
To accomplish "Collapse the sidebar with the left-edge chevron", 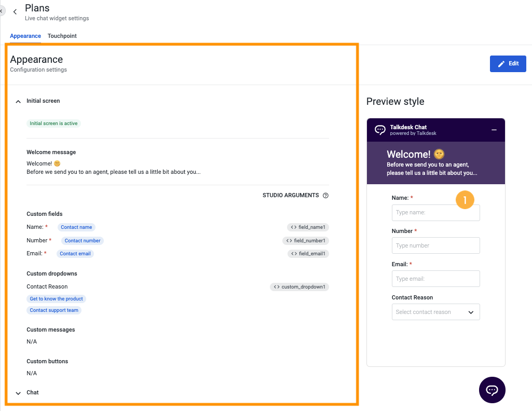I will pyautogui.click(x=2, y=11).
